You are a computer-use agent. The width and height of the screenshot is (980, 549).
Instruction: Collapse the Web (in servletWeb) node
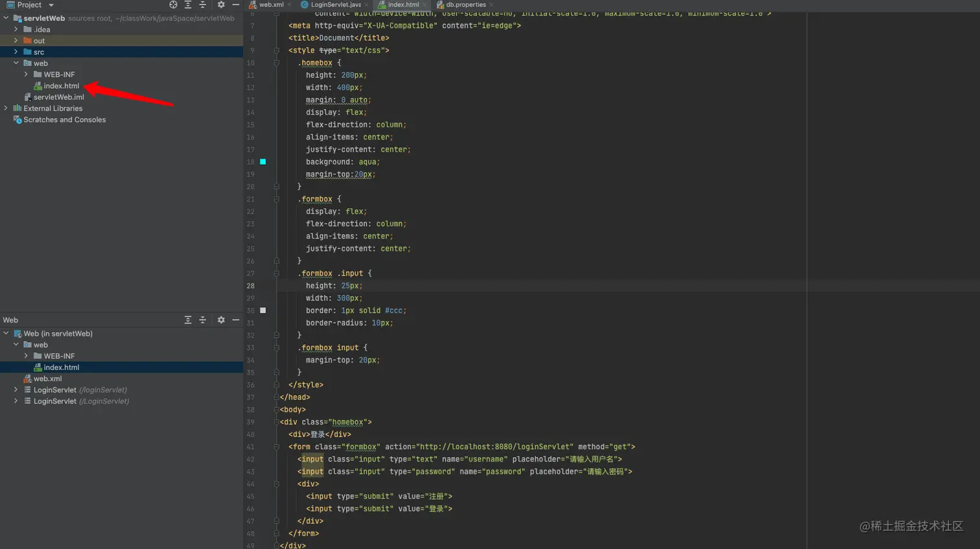pyautogui.click(x=6, y=334)
